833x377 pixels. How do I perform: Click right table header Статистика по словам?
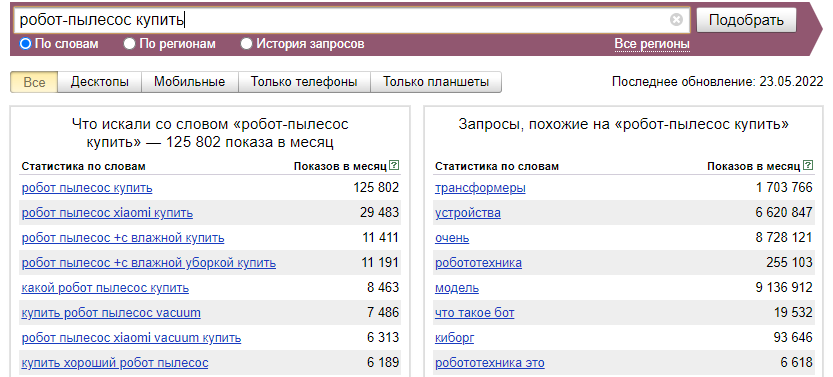[x=497, y=166]
